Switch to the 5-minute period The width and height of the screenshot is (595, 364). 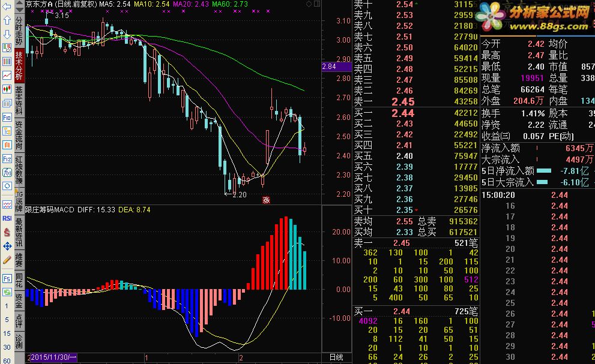[7, 320]
